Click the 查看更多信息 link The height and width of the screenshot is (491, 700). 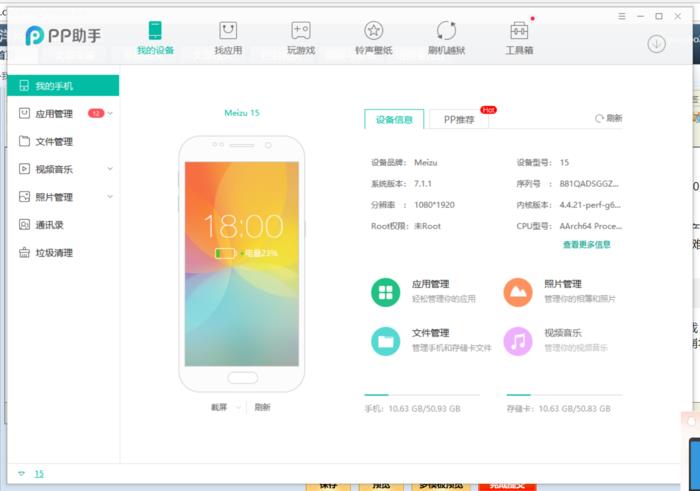pyautogui.click(x=586, y=245)
